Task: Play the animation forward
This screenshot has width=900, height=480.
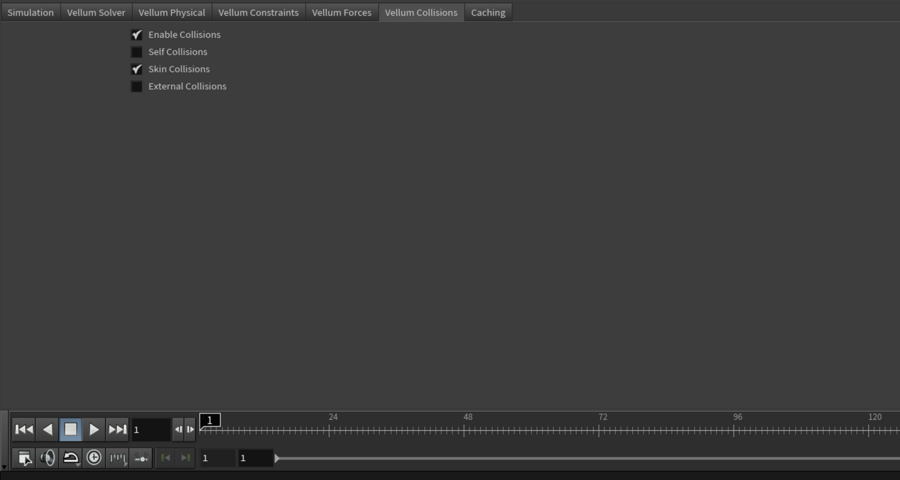Action: tap(94, 429)
